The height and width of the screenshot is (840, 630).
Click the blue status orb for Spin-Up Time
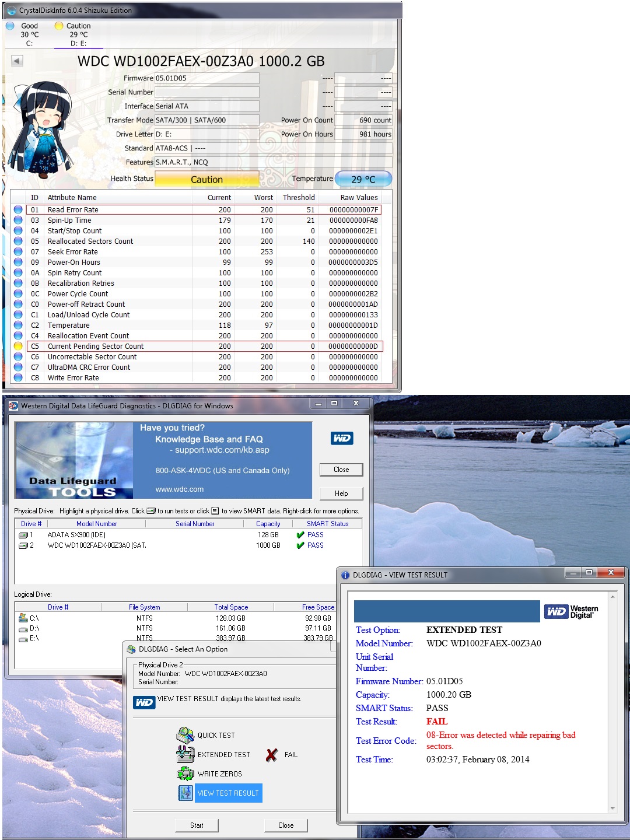coord(18,220)
